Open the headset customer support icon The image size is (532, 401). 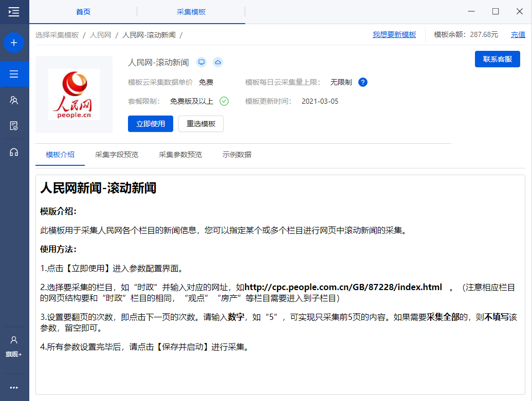pyautogui.click(x=14, y=152)
